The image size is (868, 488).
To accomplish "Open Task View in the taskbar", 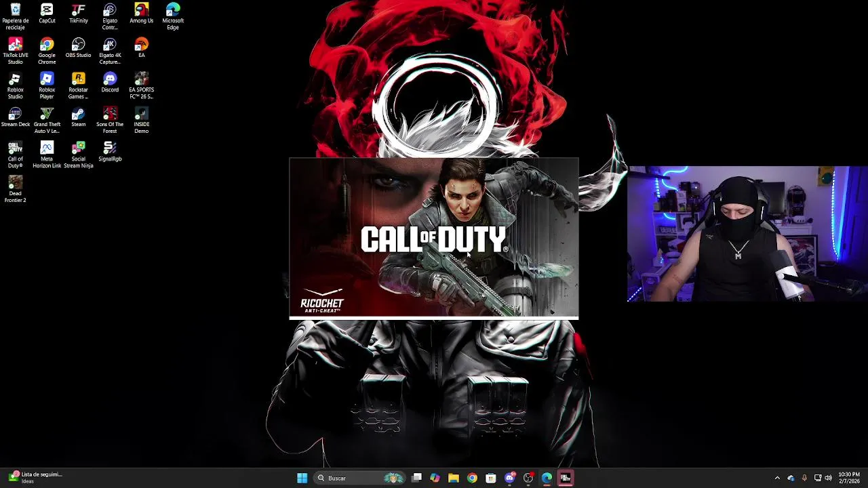I will 417,478.
